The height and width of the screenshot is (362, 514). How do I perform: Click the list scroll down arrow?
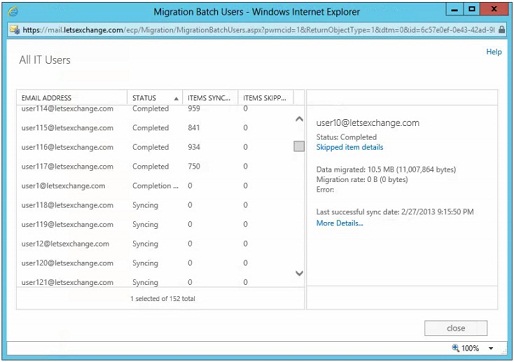coord(299,273)
